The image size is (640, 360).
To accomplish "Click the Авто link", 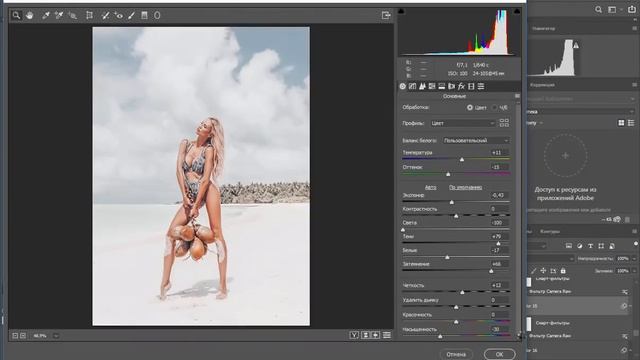I will point(431,187).
